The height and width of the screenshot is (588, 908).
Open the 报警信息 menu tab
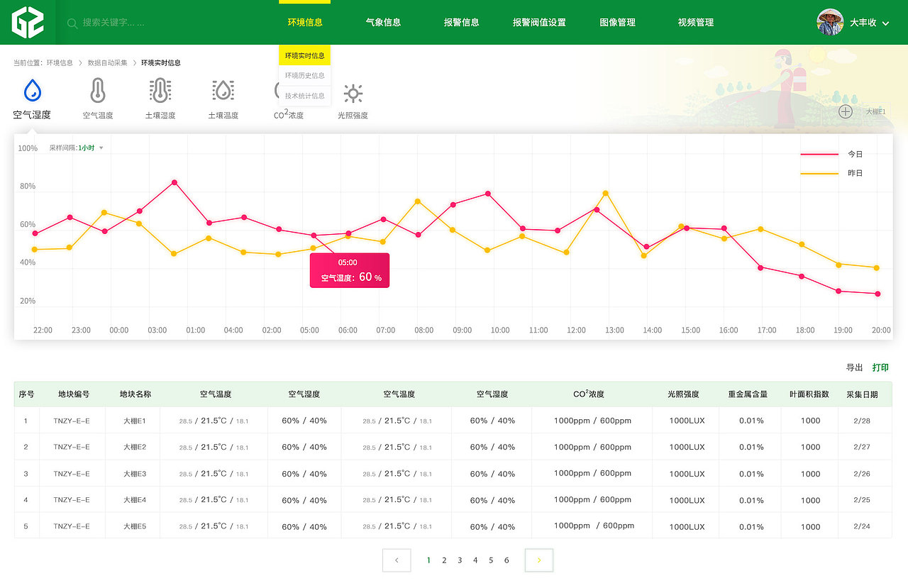(461, 23)
